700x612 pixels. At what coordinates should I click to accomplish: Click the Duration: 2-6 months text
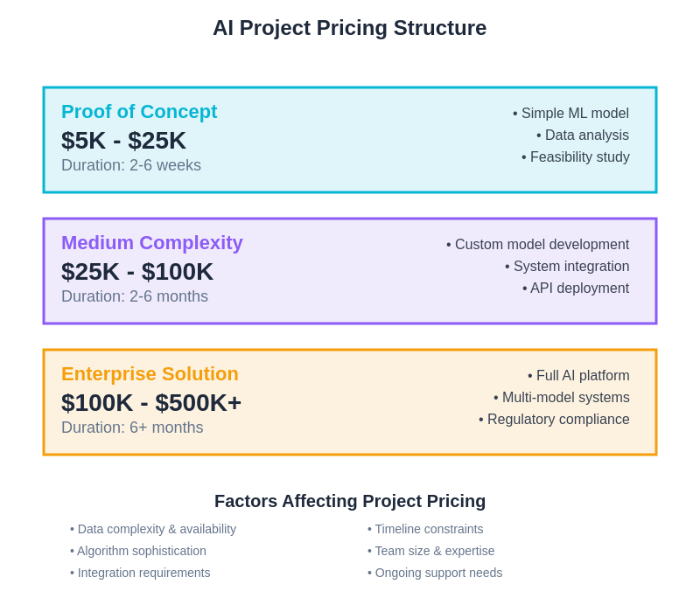[135, 296]
